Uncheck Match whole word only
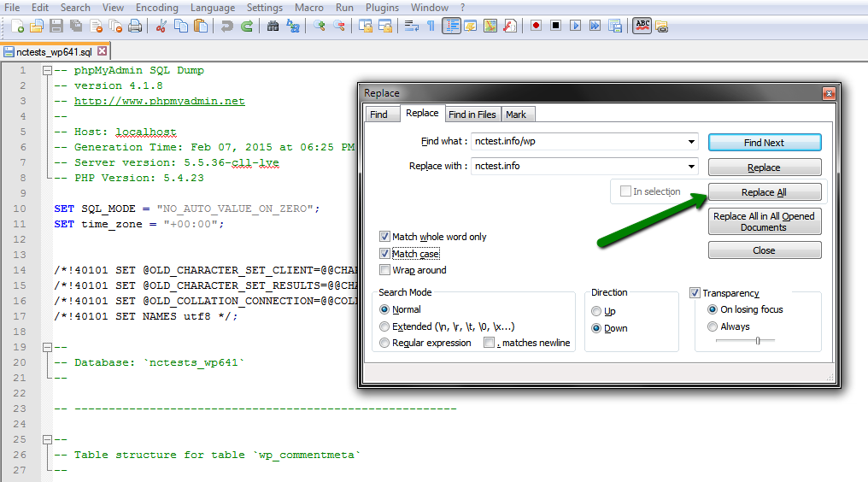Viewport: 868px width, 482px height. point(385,237)
